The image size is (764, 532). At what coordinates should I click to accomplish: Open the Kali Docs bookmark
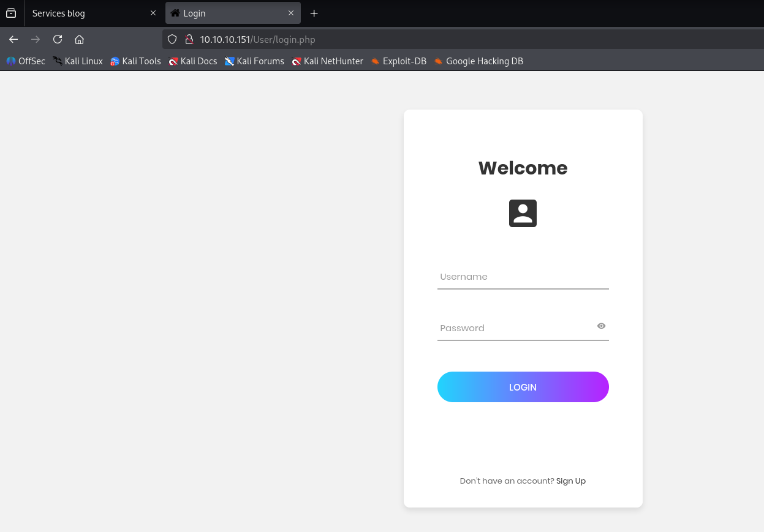(193, 61)
